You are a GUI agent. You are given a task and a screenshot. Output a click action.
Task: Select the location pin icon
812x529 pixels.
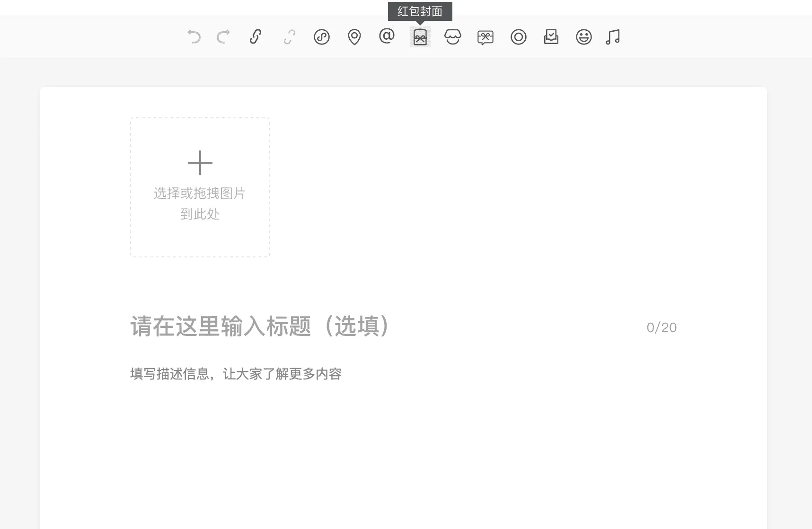coord(354,36)
